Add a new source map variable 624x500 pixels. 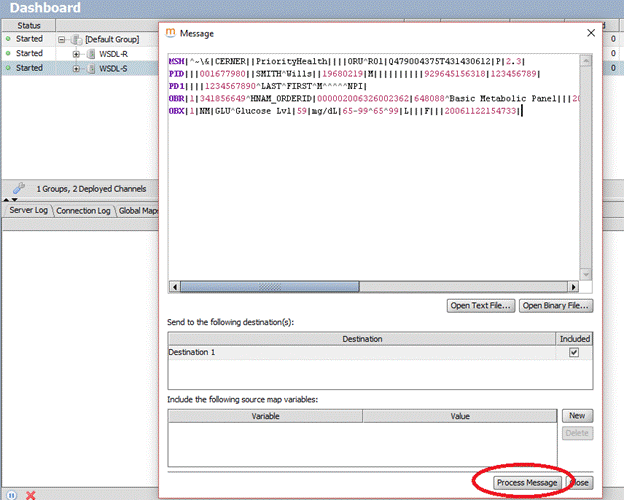coord(576,416)
